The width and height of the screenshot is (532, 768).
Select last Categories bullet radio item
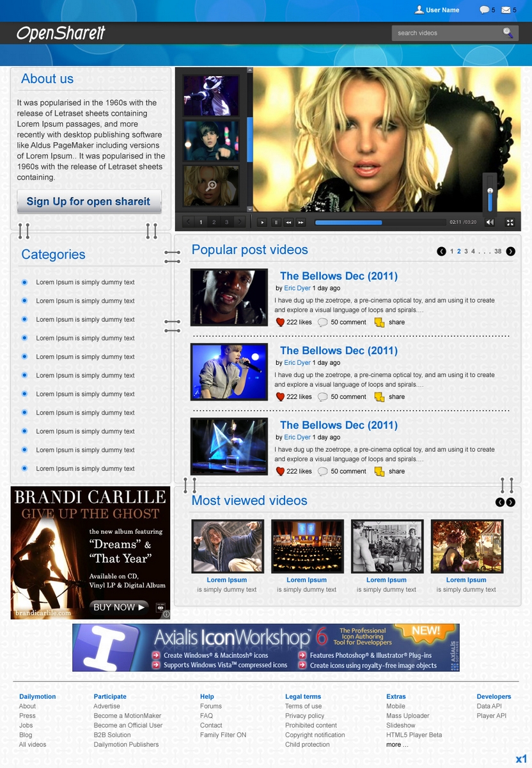[24, 468]
